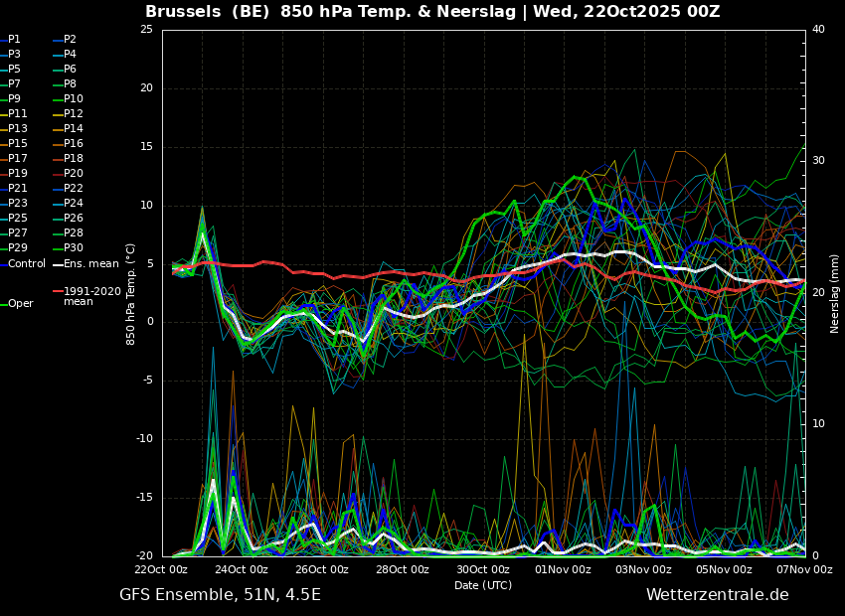Image resolution: width=845 pixels, height=616 pixels.
Task: Click the 1991-2020 mean legend entry
Action: [x=91, y=297]
